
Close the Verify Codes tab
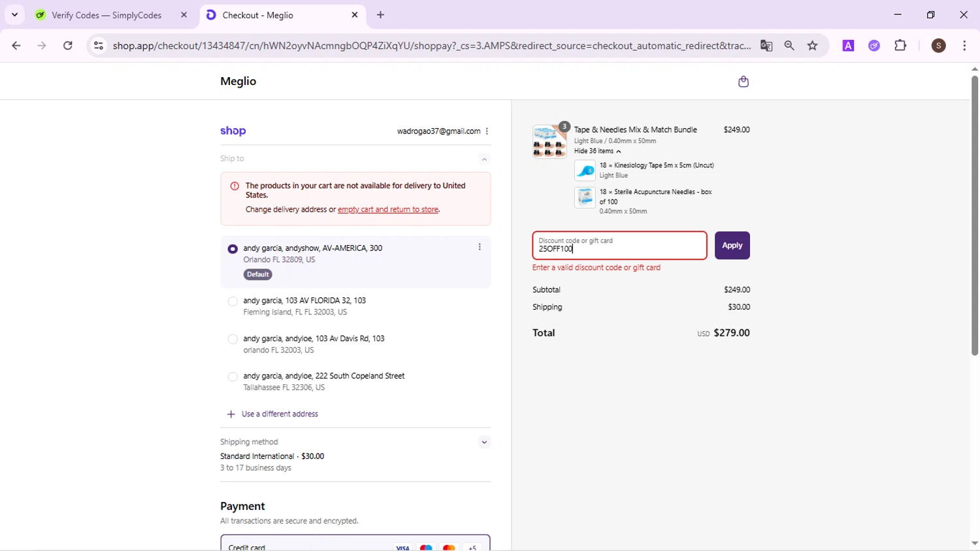[184, 15]
